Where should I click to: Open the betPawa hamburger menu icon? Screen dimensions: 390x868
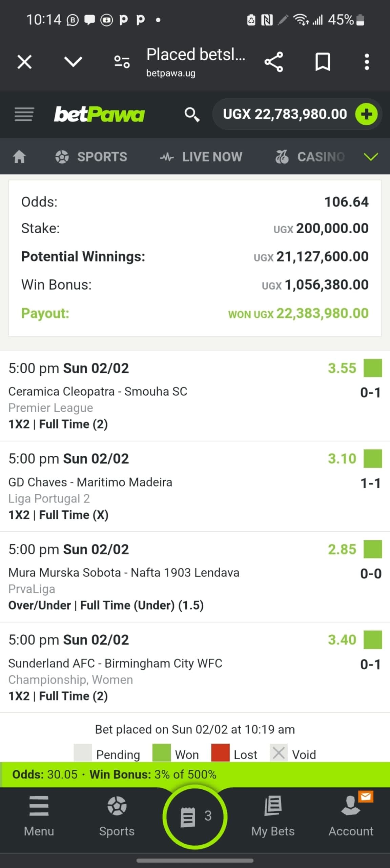pyautogui.click(x=24, y=114)
